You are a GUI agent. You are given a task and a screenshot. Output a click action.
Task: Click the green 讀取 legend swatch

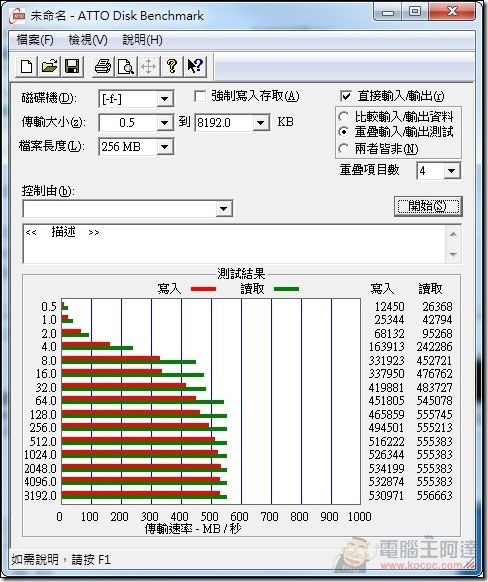point(286,289)
